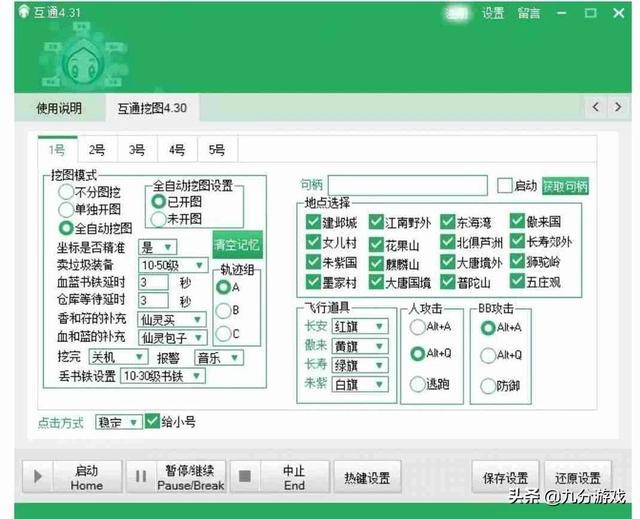Open 留言 in the title bar
The width and height of the screenshot is (640, 519).
[x=529, y=13]
